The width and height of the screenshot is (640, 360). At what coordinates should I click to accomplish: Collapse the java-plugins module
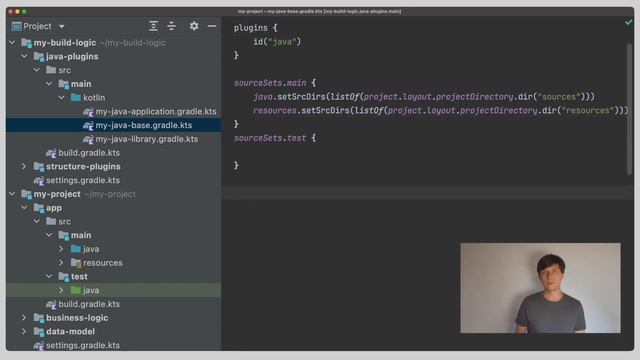[x=24, y=56]
